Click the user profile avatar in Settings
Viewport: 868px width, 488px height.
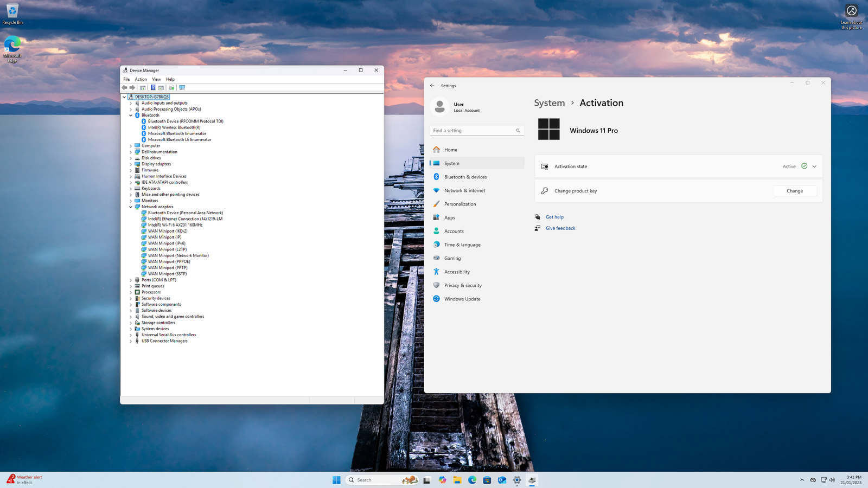coord(440,107)
